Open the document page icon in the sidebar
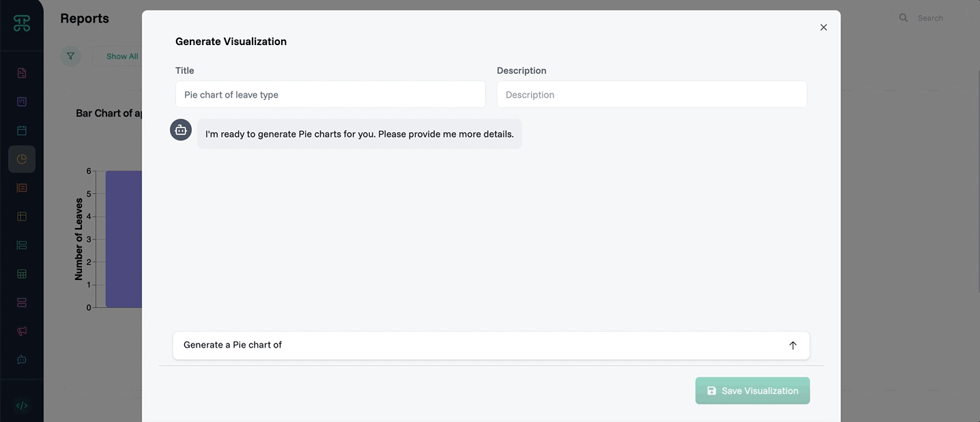 (22, 73)
